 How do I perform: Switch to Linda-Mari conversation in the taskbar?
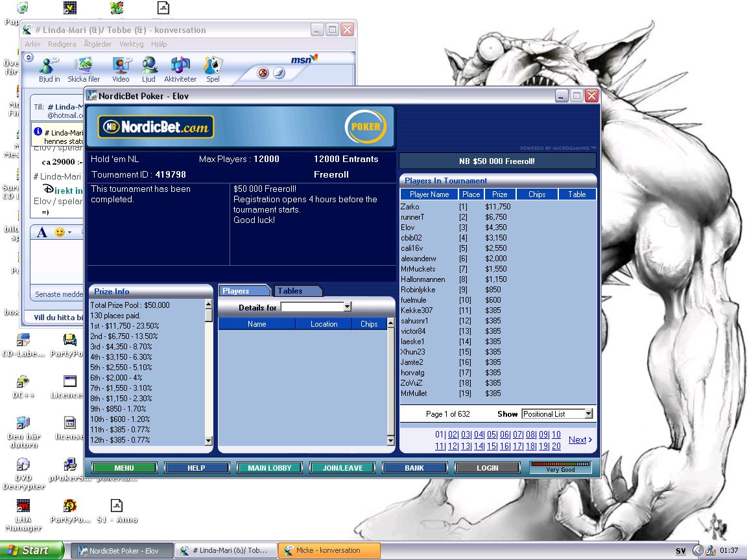[x=226, y=550]
